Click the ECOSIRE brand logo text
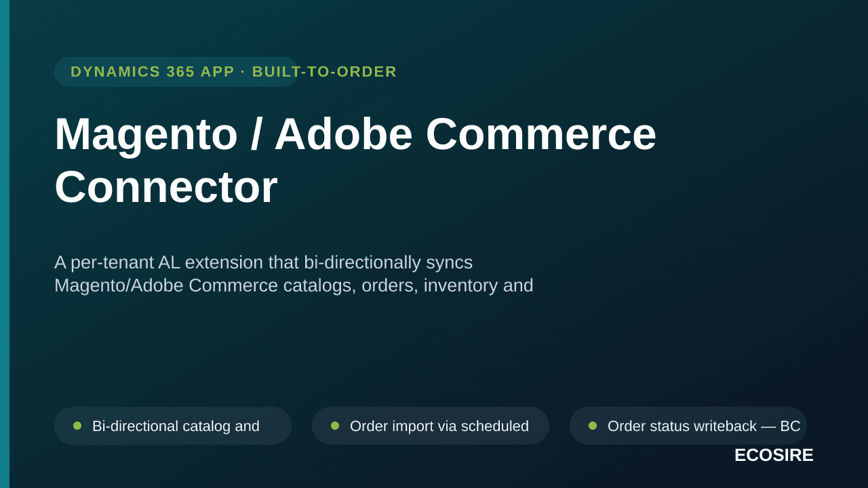 click(x=774, y=455)
